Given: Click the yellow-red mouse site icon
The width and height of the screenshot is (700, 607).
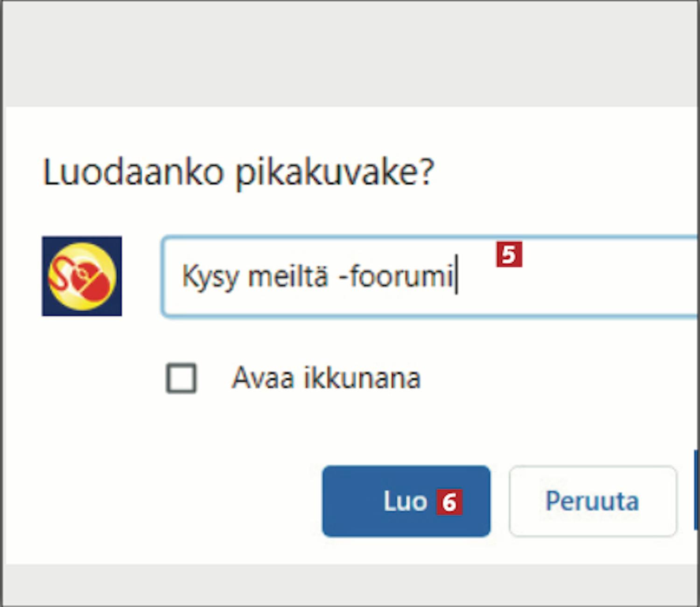Looking at the screenshot, I should [82, 276].
